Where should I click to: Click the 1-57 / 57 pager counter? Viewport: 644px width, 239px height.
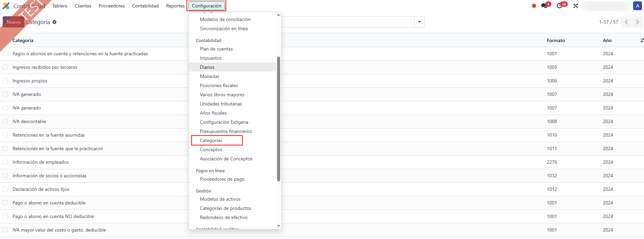pyautogui.click(x=608, y=22)
